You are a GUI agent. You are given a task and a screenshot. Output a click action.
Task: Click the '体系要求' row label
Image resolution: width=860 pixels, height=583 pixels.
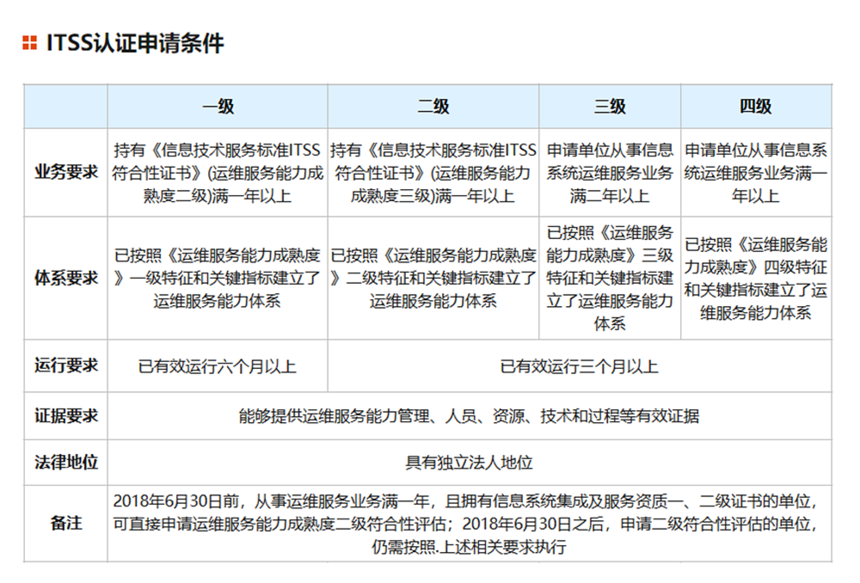66,278
